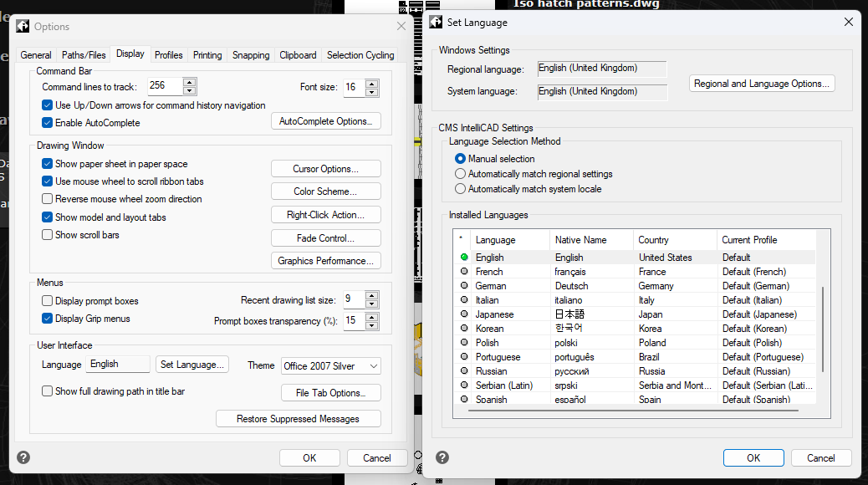This screenshot has height=485, width=868.
Task: Open Color Scheme settings
Action: click(326, 191)
